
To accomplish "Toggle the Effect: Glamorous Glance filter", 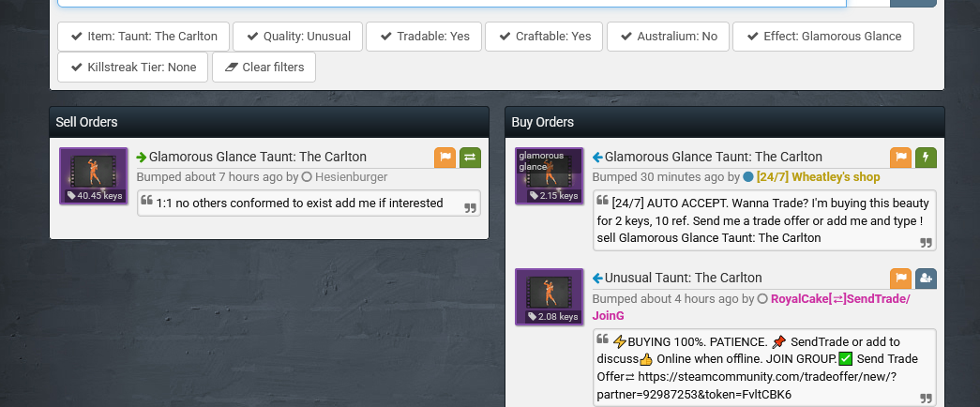I will click(x=823, y=37).
